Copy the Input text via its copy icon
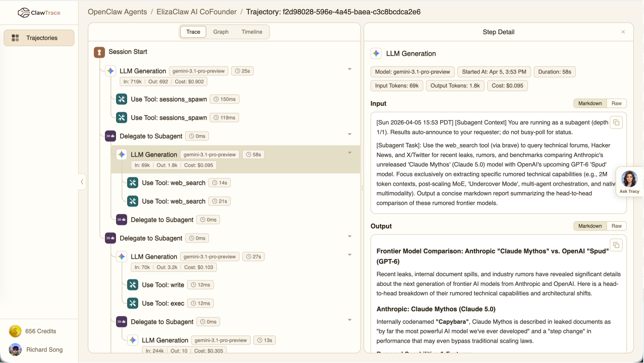The width and height of the screenshot is (644, 363). pyautogui.click(x=616, y=122)
